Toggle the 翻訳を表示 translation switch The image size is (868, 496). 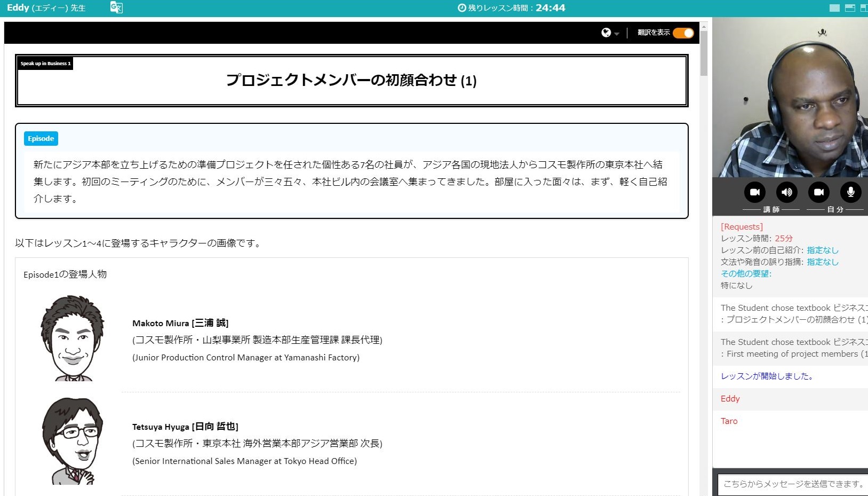[x=683, y=33]
